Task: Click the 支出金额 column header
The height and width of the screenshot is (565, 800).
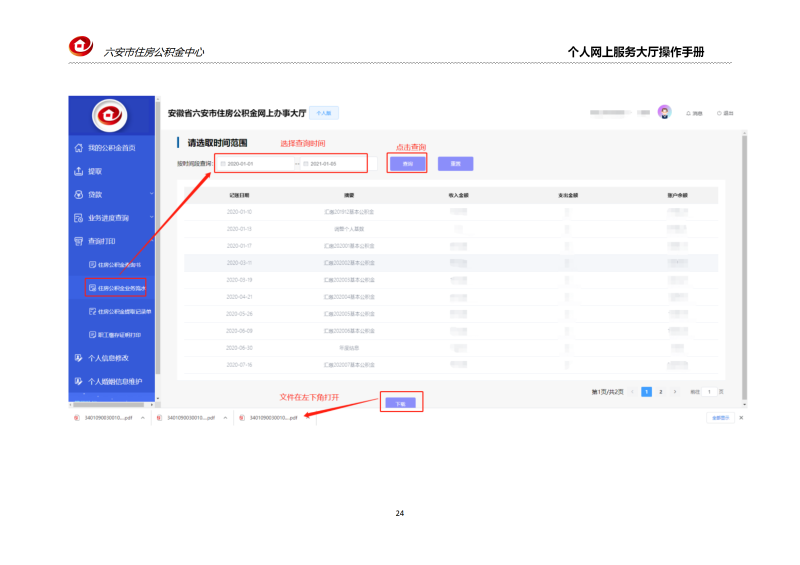Action: click(568, 195)
